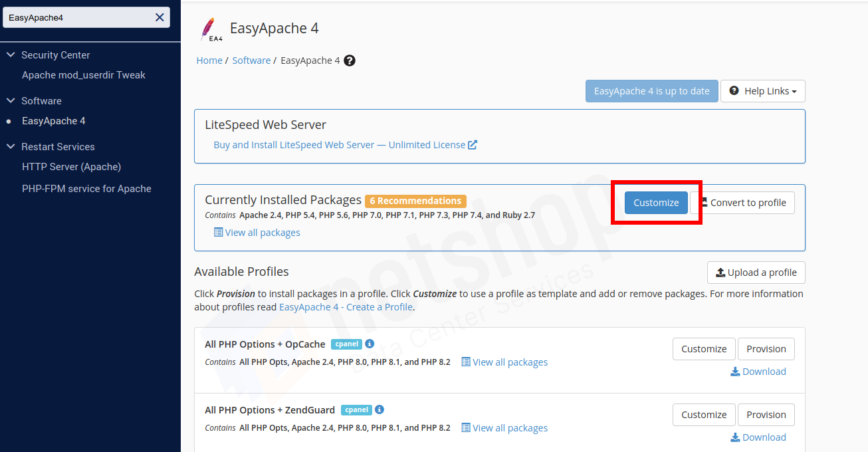Screen dimensions: 868x452
Task: Collapse the Security Center section chevron
Action: click(10, 55)
